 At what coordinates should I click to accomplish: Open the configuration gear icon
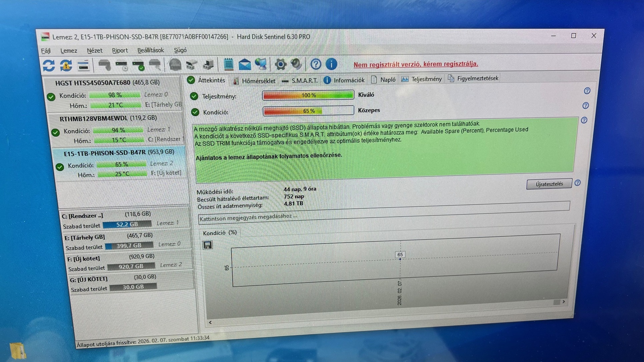click(x=280, y=64)
